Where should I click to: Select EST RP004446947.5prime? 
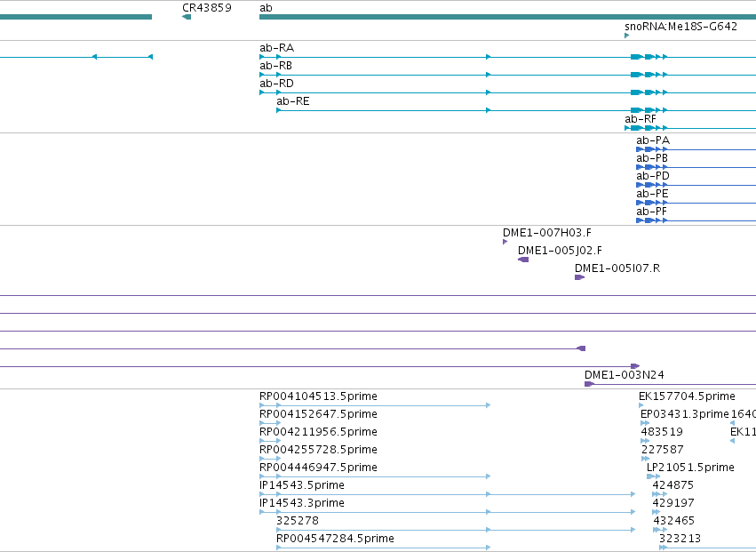pyautogui.click(x=318, y=468)
